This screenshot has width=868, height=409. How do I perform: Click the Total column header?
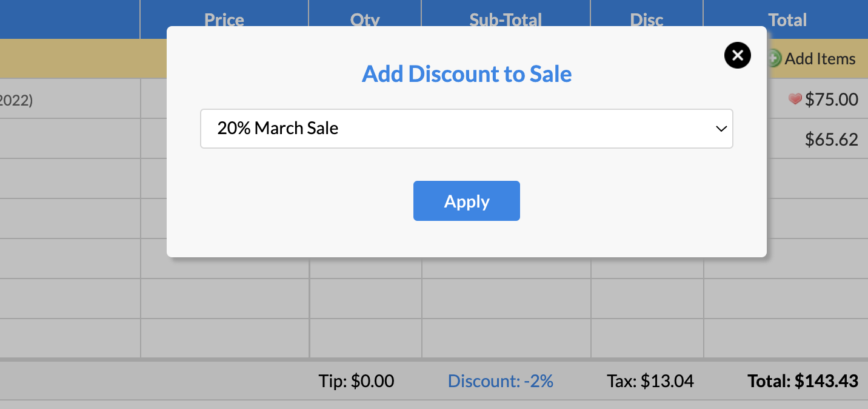787,20
